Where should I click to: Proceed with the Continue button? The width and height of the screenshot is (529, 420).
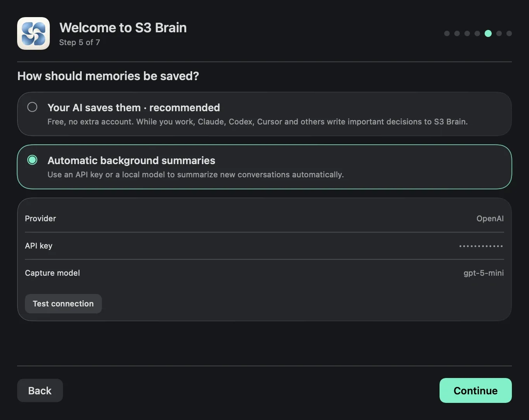point(475,390)
